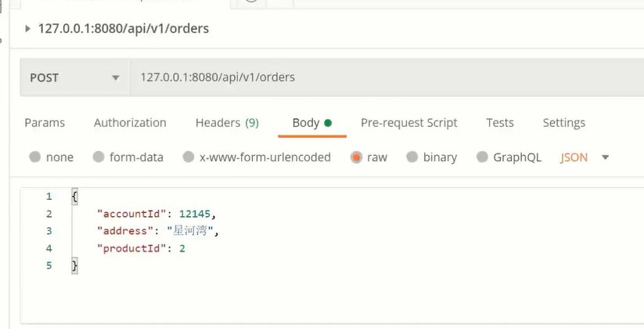Click the productId line in editor
Screen dimensions: 644x329
141,248
